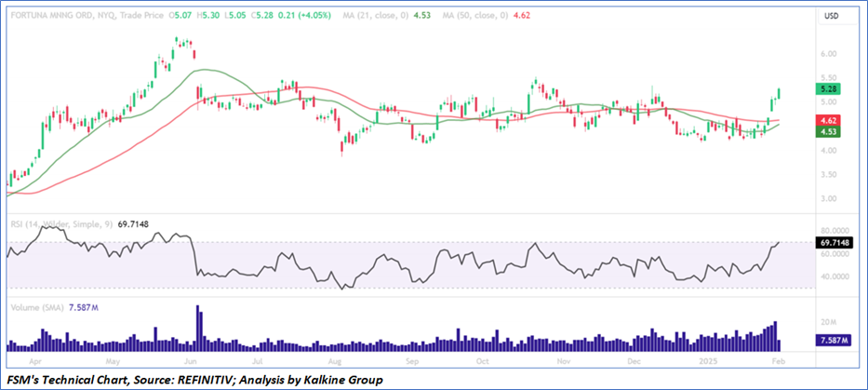Click the black 69.7148 RSI value tag
The height and width of the screenshot is (390, 868).
(835, 242)
